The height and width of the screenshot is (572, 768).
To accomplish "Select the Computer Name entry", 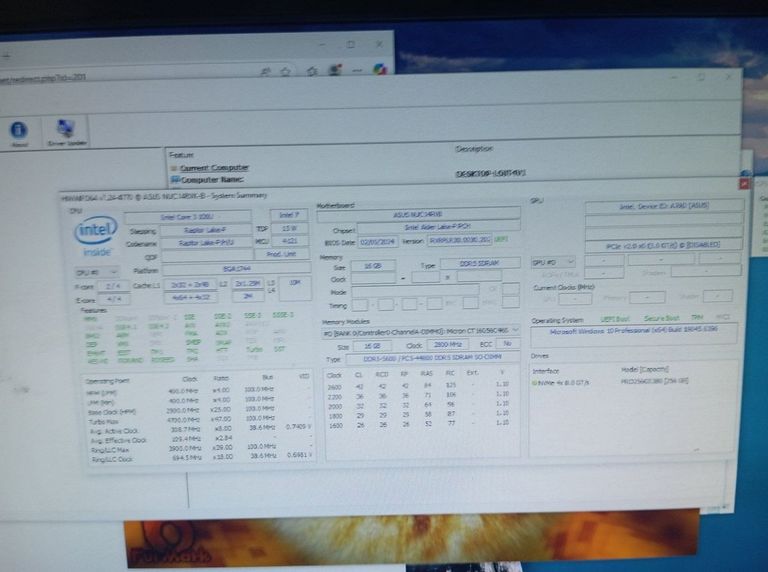I will click(214, 180).
